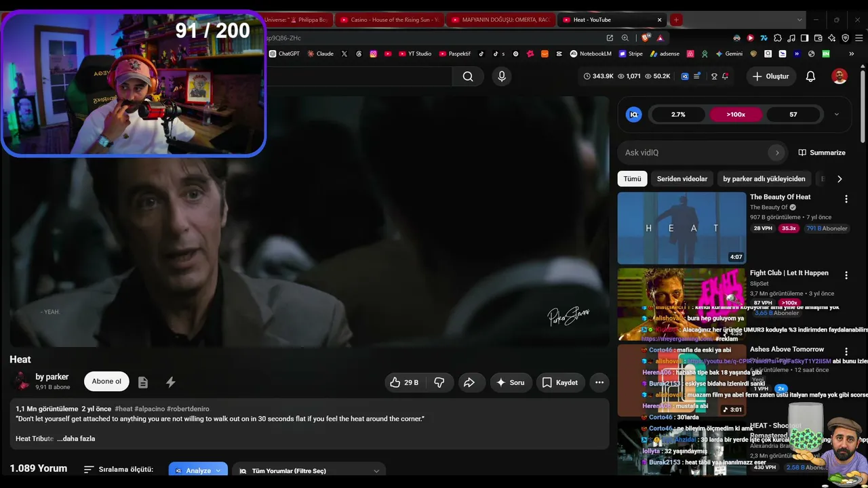Save the video with Kaydet

[x=560, y=382]
